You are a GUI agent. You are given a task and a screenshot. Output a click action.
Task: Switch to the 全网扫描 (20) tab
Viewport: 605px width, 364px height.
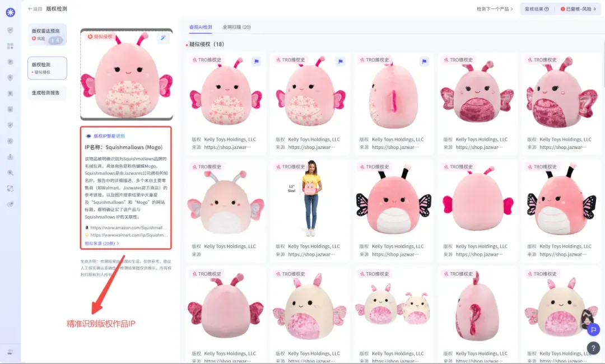coord(236,27)
